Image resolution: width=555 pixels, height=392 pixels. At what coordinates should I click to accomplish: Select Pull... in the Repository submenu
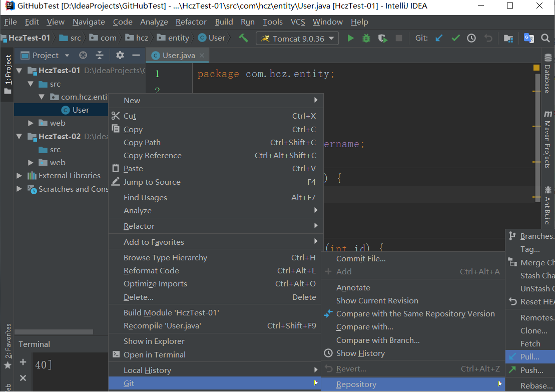(530, 356)
